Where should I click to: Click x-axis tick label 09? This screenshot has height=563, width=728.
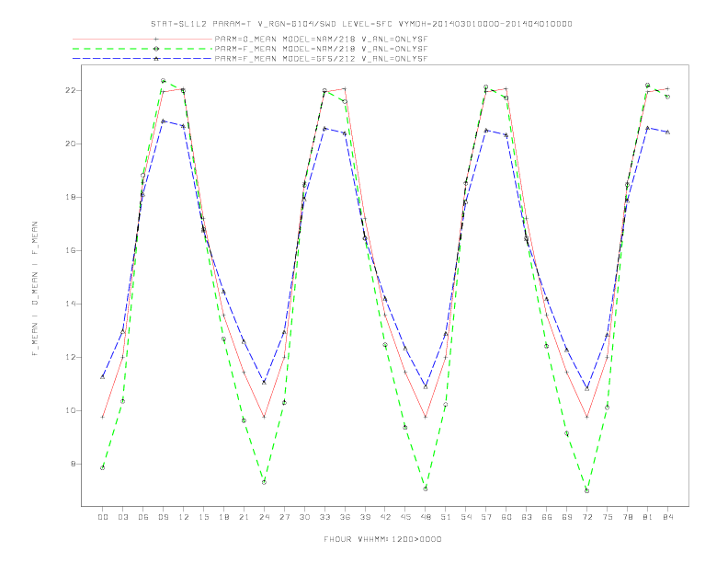click(163, 517)
